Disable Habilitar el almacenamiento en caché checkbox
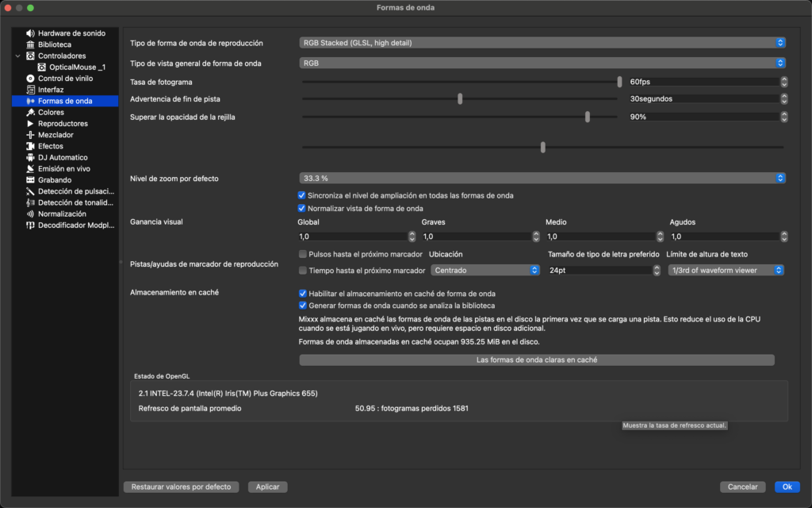The width and height of the screenshot is (812, 508). [x=303, y=294]
